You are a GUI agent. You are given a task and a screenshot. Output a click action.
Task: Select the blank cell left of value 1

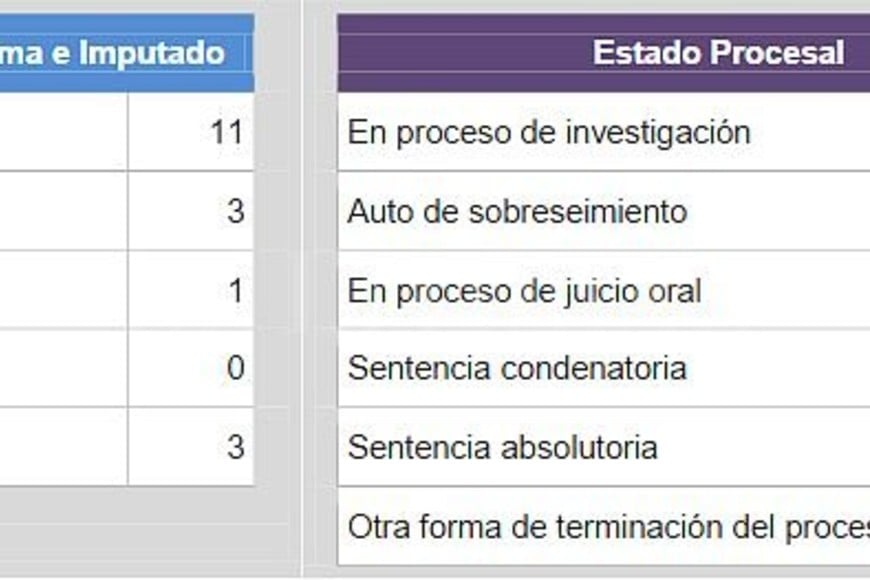click(x=62, y=291)
